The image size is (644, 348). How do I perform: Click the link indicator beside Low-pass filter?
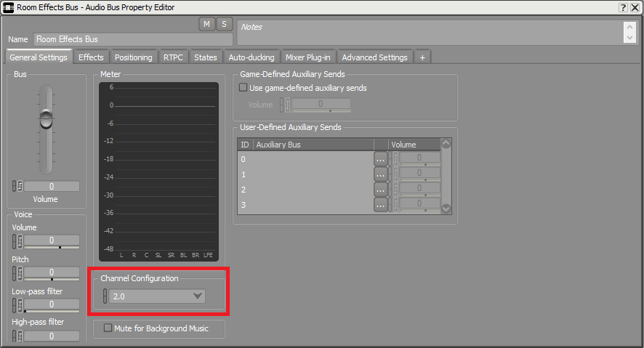(15, 304)
